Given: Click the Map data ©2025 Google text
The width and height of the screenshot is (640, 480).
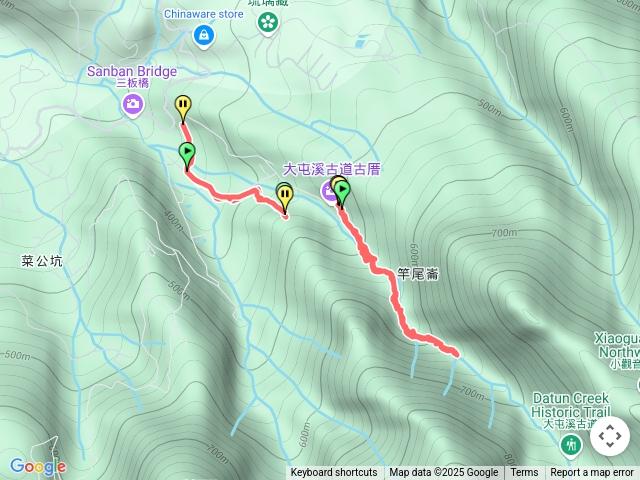Looking at the screenshot, I should (444, 473).
